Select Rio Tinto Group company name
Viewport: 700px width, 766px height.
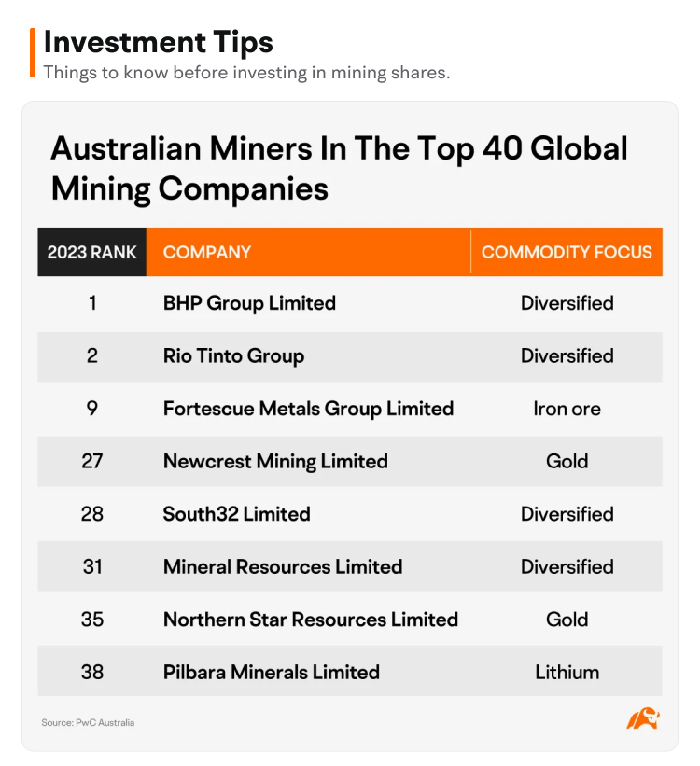point(233,355)
